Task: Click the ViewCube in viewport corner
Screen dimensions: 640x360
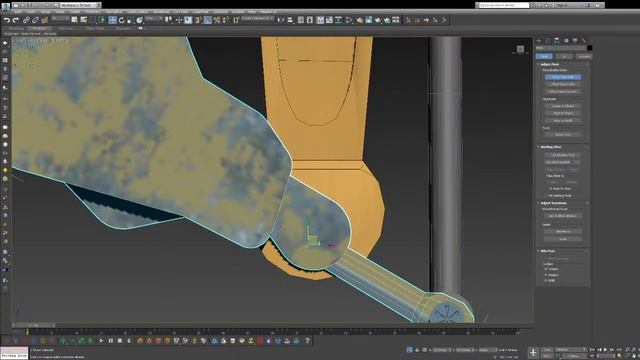Action: [x=520, y=50]
